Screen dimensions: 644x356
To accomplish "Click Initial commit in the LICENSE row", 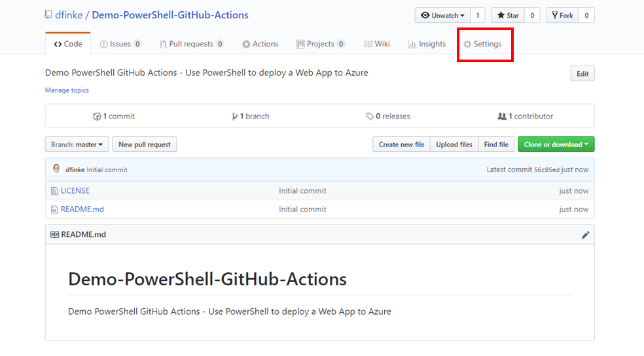I will [303, 190].
